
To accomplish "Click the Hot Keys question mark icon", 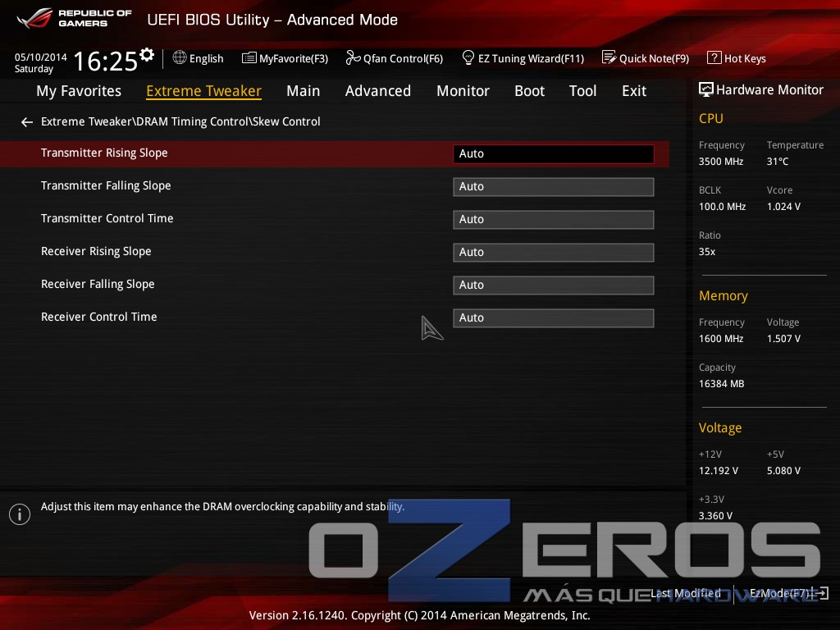I will click(x=714, y=57).
